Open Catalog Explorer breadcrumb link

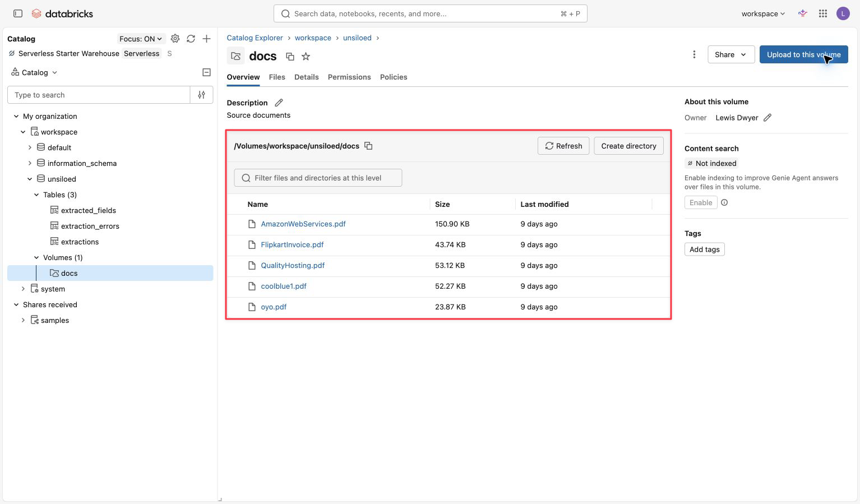pos(255,38)
